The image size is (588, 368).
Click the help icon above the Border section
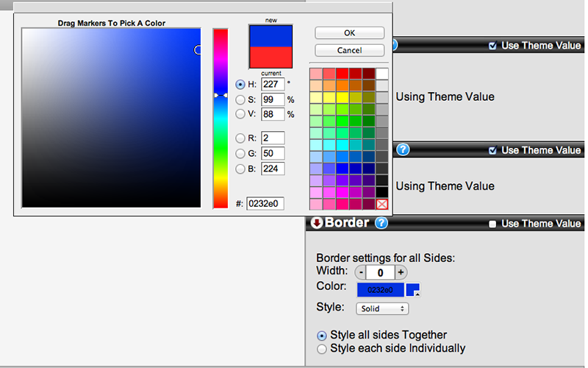(402, 149)
